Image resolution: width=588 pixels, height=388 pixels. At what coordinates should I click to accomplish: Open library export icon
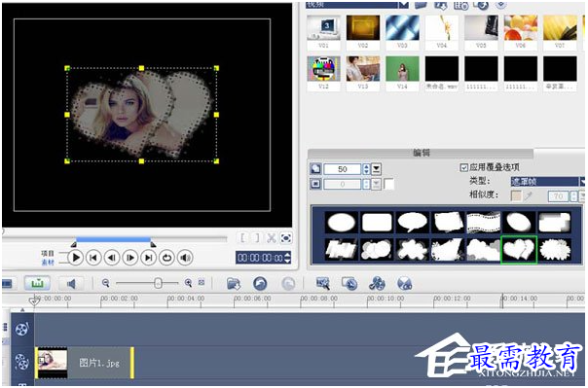(481, 5)
